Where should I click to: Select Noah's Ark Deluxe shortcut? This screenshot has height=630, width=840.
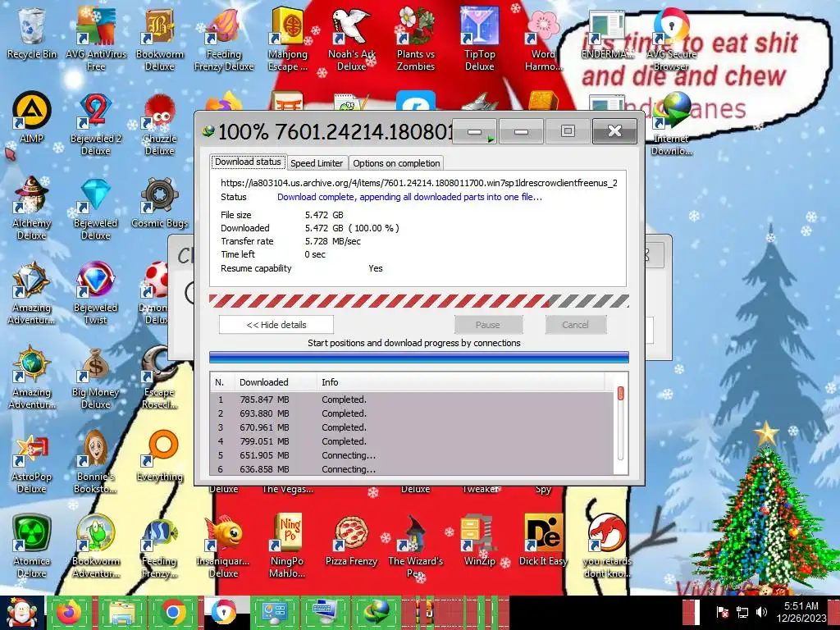(351, 39)
